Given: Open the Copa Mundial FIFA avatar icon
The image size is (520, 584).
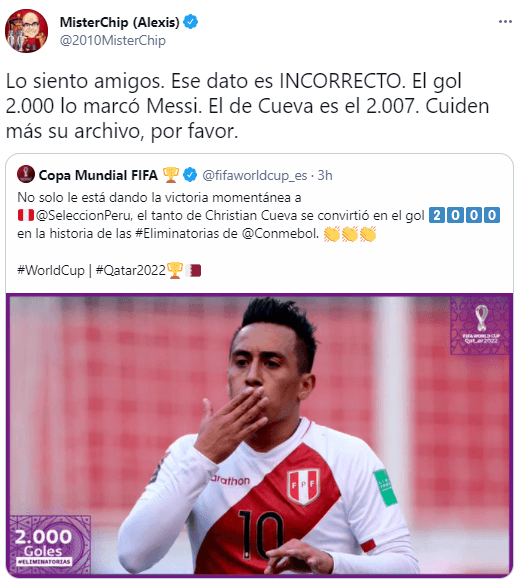Looking at the screenshot, I should point(26,174).
